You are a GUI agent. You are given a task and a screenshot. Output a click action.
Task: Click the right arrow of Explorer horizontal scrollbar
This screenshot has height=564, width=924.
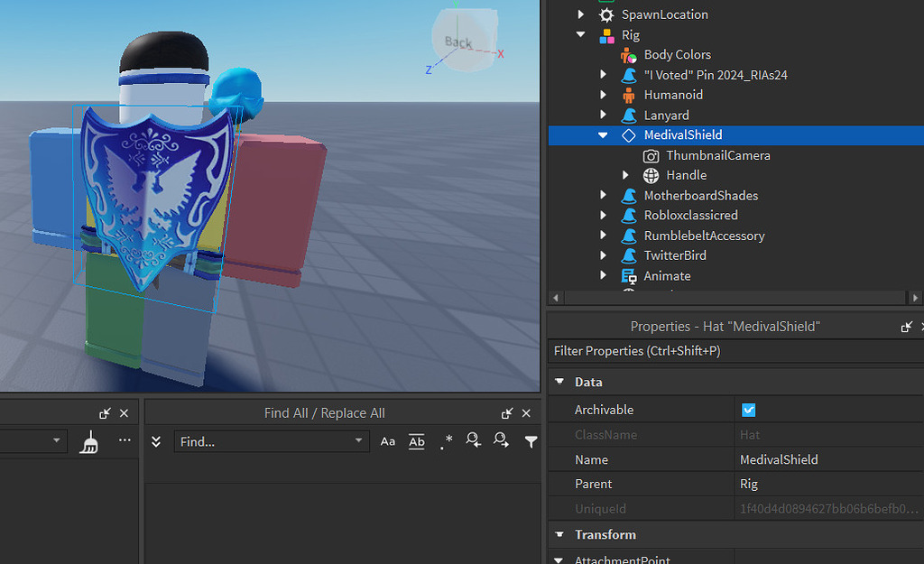click(914, 297)
